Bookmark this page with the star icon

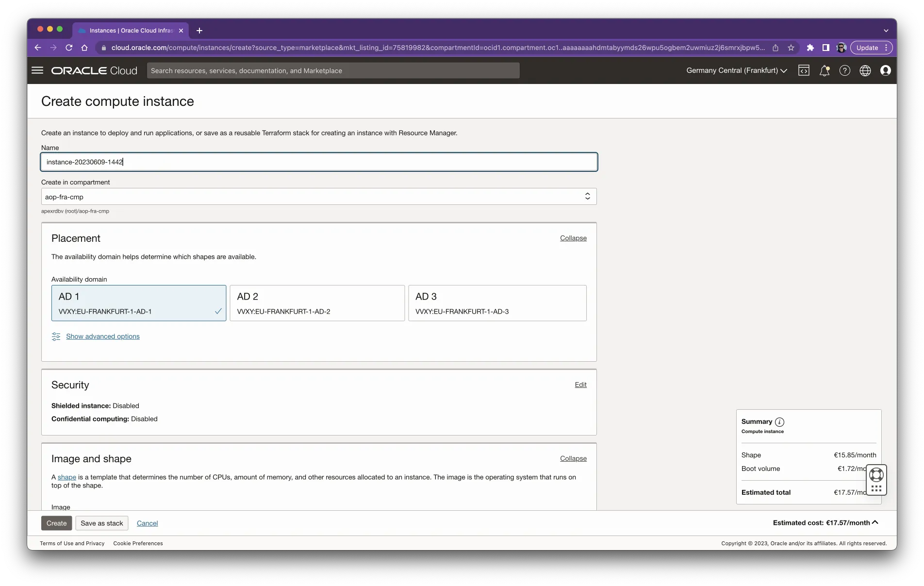[791, 48]
